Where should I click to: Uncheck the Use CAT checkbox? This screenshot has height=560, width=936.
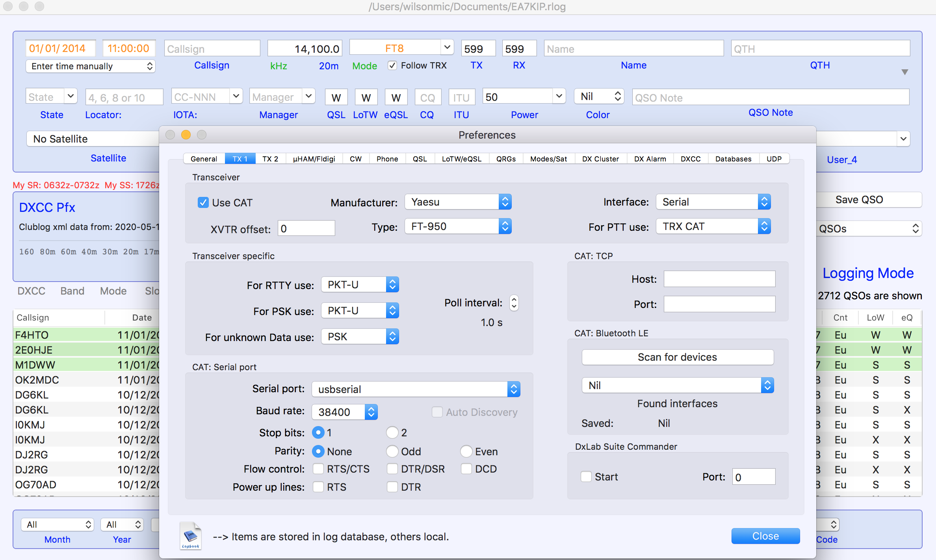[203, 202]
